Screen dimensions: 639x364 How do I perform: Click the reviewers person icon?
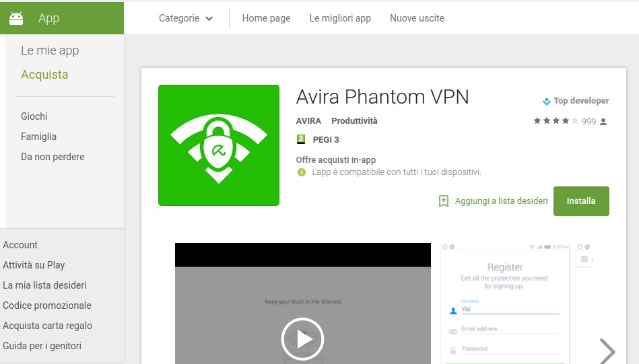tap(603, 122)
